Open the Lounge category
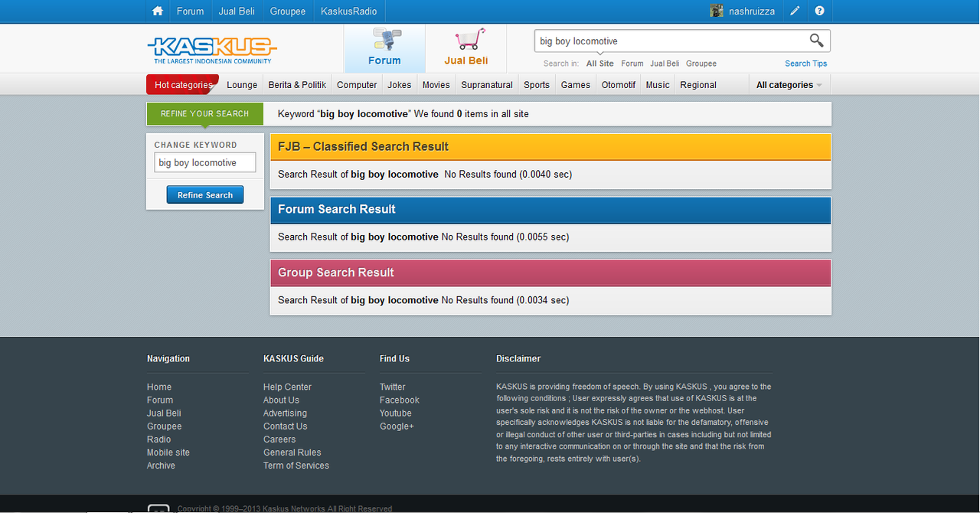 coord(242,85)
